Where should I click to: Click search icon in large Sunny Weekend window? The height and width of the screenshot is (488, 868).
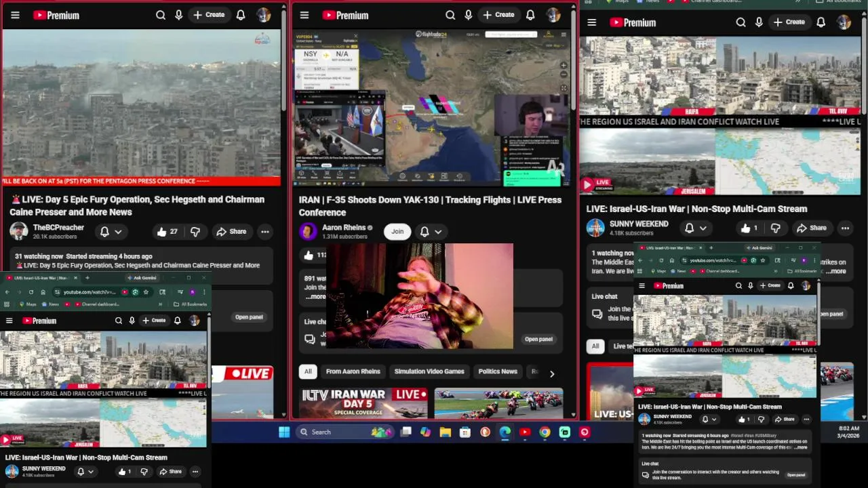741,22
